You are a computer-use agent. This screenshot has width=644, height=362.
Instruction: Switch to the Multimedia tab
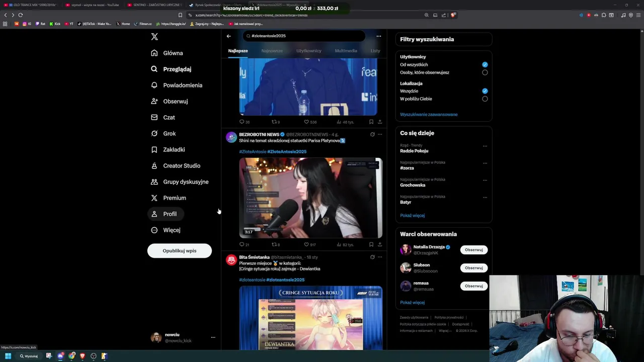point(346,51)
